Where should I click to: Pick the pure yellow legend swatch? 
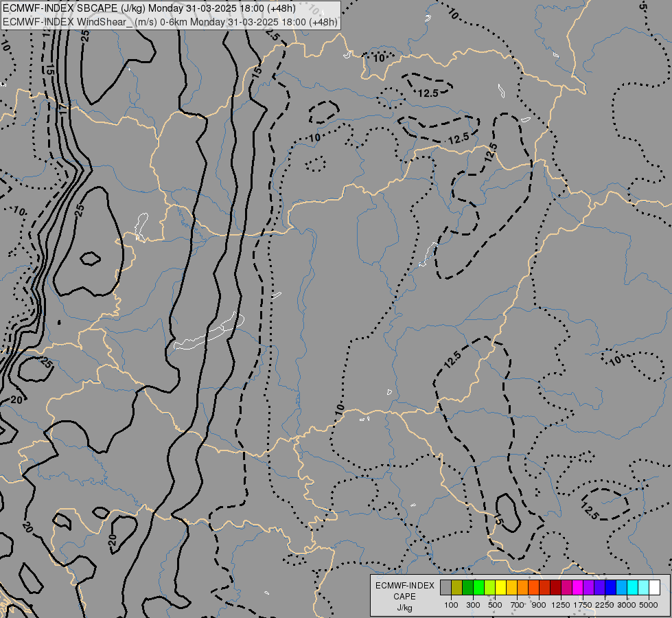[x=500, y=588]
